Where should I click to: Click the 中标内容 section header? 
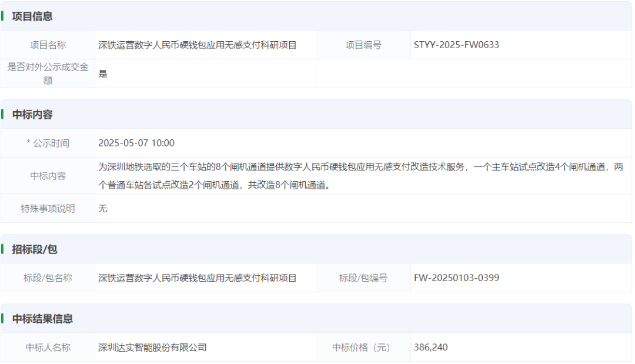(32, 115)
